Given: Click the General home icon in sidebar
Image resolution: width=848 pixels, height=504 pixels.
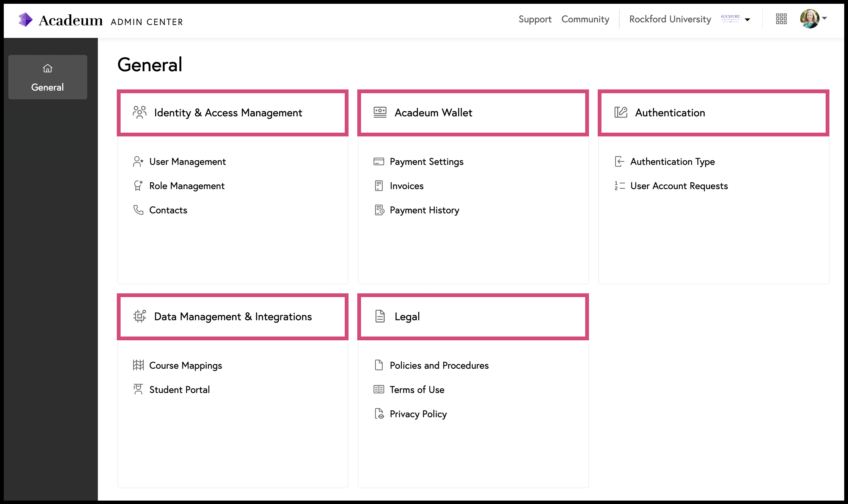Looking at the screenshot, I should pos(47,68).
